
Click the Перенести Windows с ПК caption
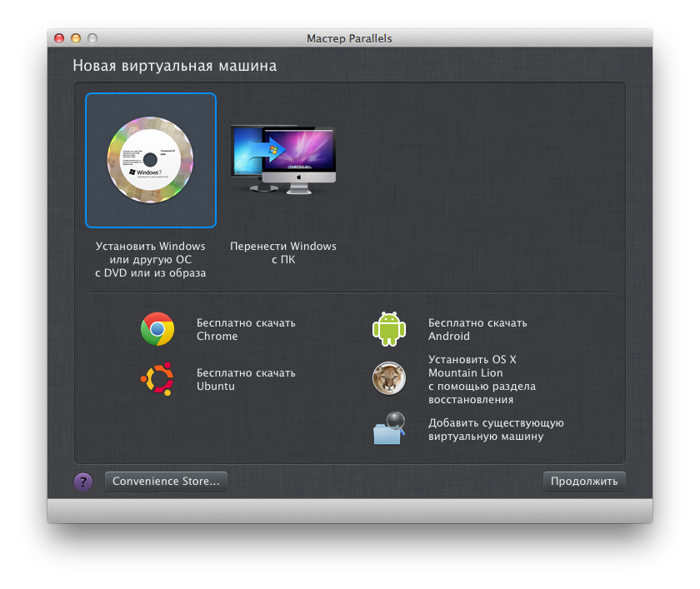click(283, 253)
